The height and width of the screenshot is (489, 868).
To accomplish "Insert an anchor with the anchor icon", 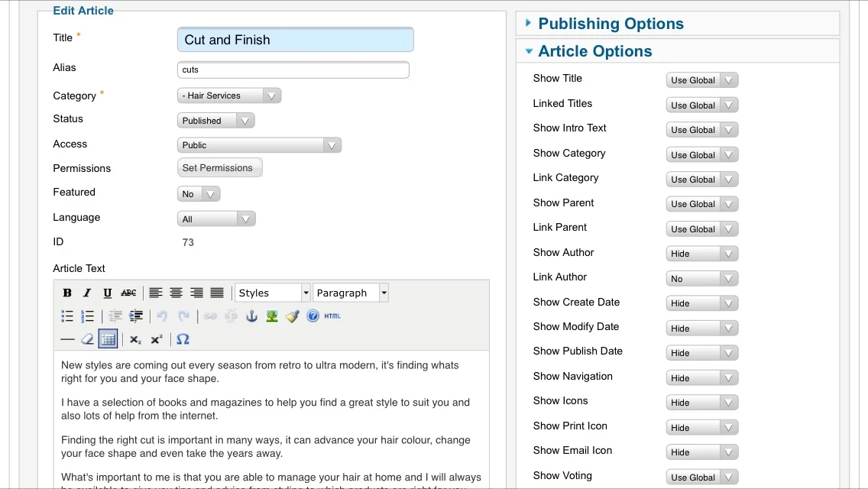I will 251,316.
